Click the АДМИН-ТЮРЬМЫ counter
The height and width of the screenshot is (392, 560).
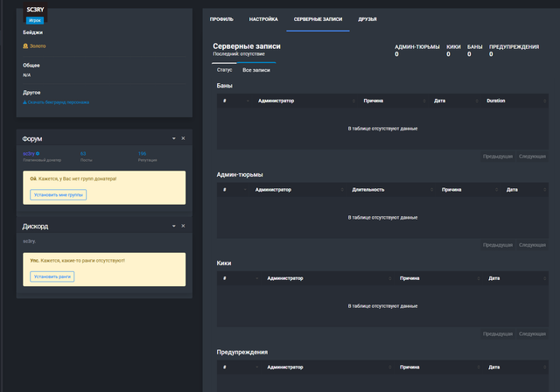[416, 51]
